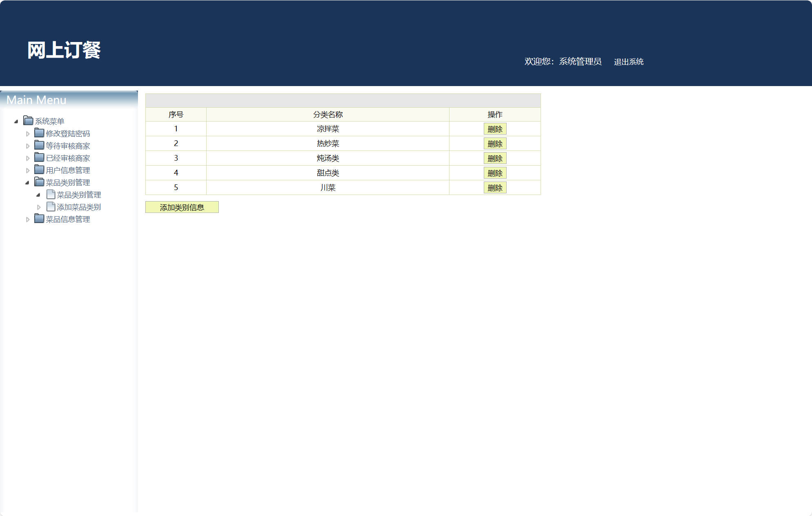Click 退出系统 logout link

(x=628, y=62)
